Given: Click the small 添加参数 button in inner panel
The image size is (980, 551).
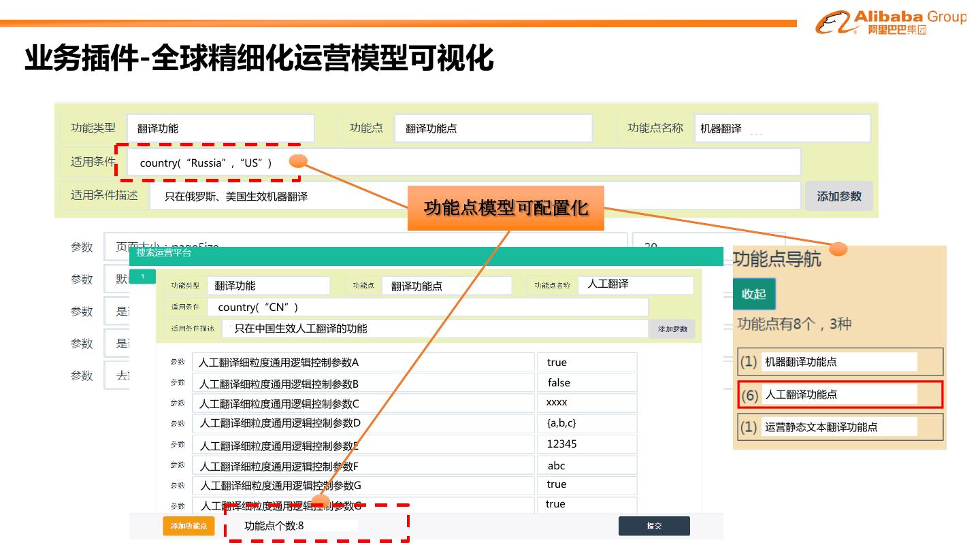Looking at the screenshot, I should (x=672, y=329).
